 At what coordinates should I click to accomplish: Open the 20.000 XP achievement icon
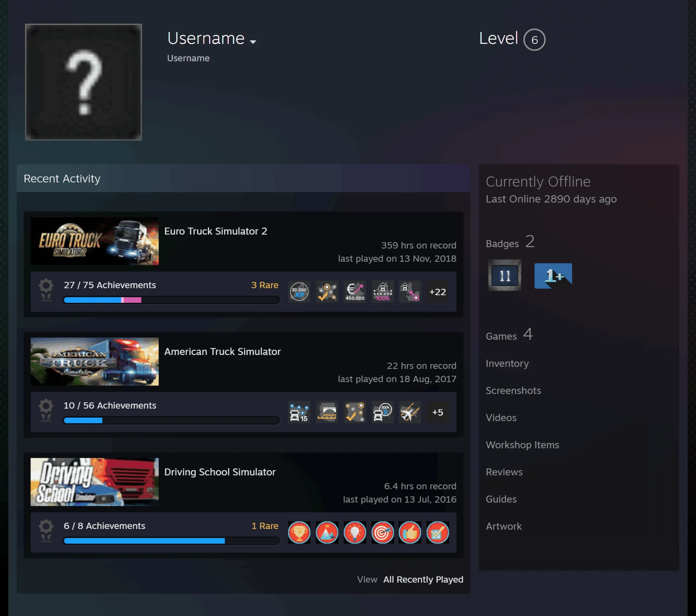click(299, 292)
